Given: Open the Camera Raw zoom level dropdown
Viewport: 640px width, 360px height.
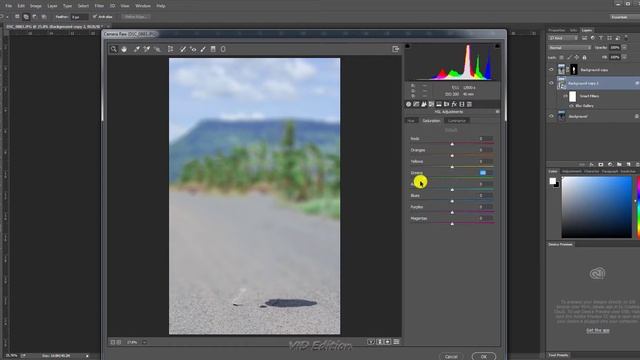Looking at the screenshot, I should pos(144,342).
